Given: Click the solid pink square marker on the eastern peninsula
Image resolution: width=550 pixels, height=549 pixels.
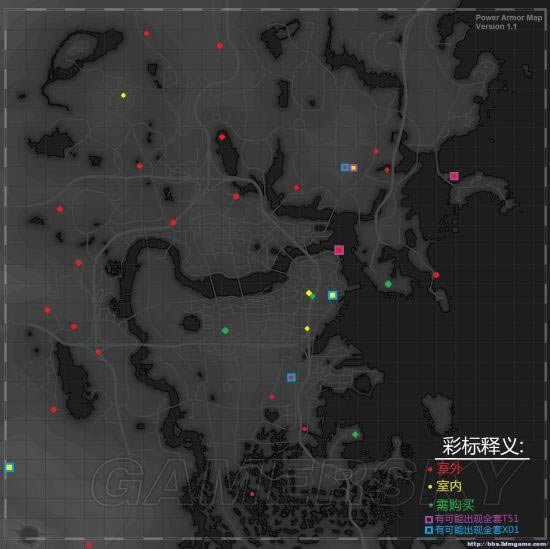Looking at the screenshot, I should click(x=454, y=176).
